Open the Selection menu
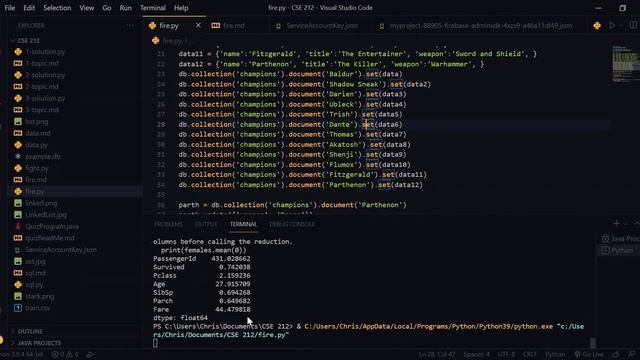Image resolution: width=640 pixels, height=360 pixels. coord(57,8)
